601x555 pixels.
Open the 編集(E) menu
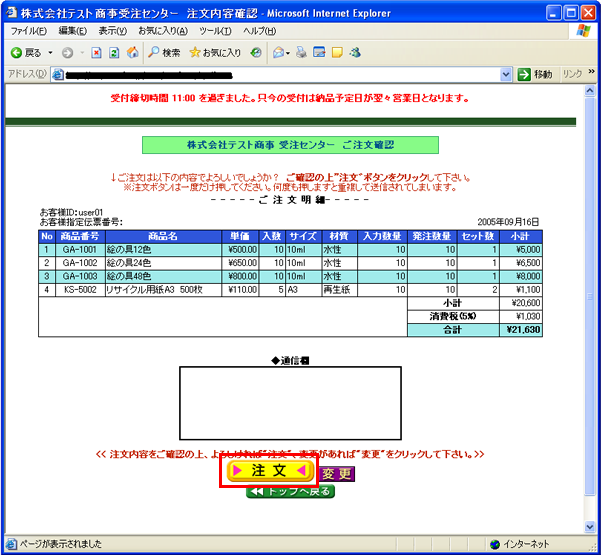(x=73, y=31)
